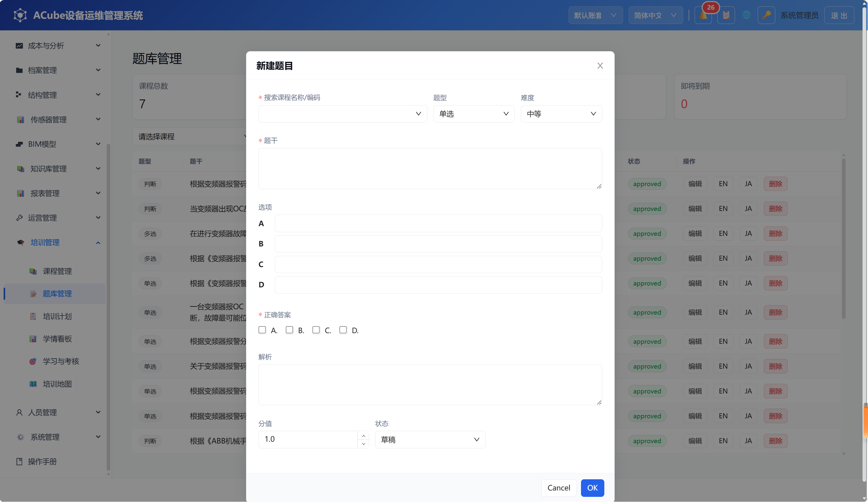Image resolution: width=868 pixels, height=502 pixels.
Task: Click the key icon in header
Action: pyautogui.click(x=766, y=15)
